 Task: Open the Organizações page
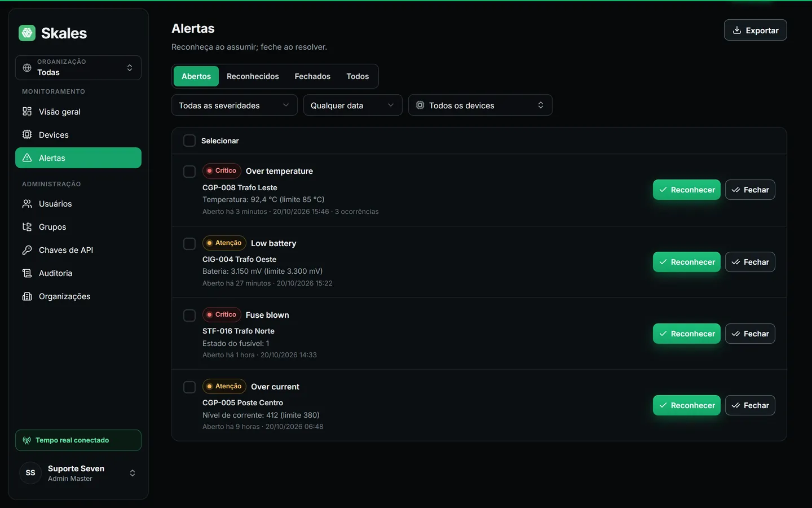click(78, 296)
